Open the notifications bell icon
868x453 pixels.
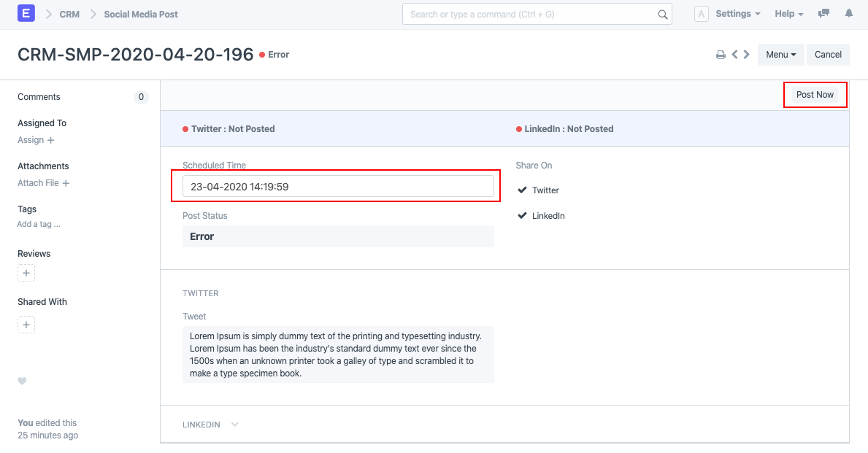[x=849, y=14]
